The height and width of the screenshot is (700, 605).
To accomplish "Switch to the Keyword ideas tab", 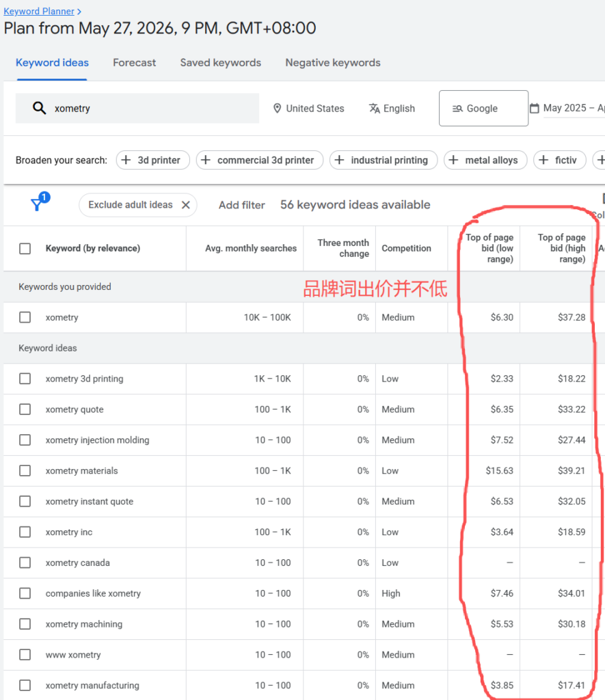I will (52, 63).
